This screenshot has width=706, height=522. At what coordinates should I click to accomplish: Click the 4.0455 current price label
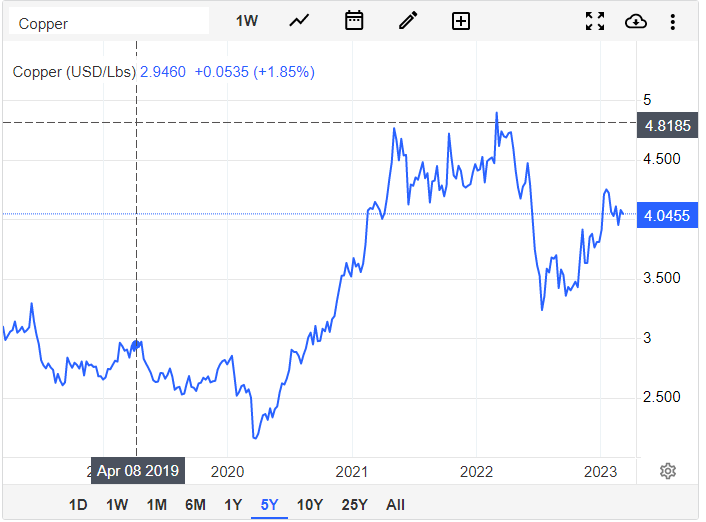click(667, 216)
